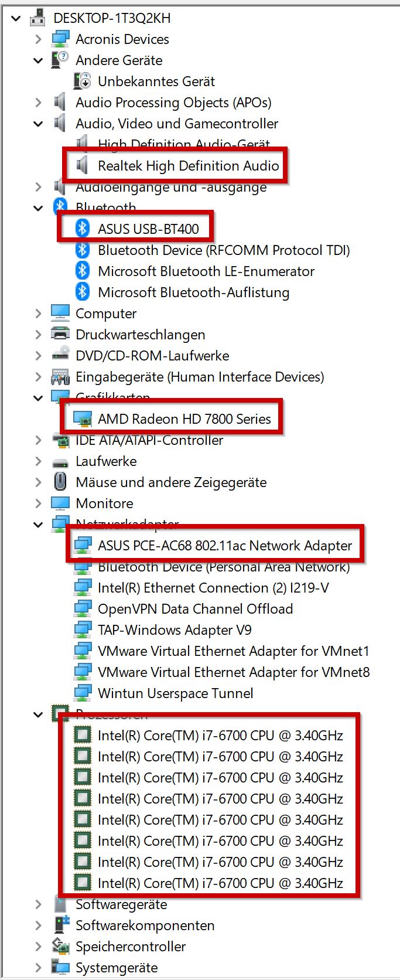400x980 pixels.
Task: Select Intel(R) Ethernet Connection (2) I219-V
Action: click(x=213, y=588)
